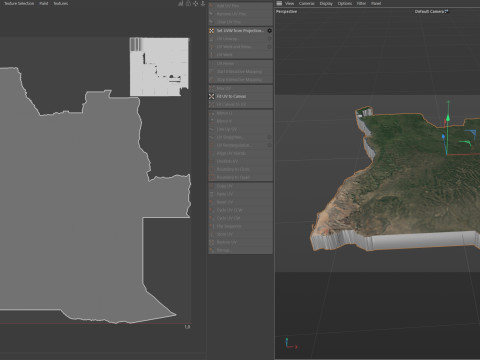Viewport: 480px width, 360px height.
Task: Open options gear for Set UVW from Projection
Action: point(269,31)
